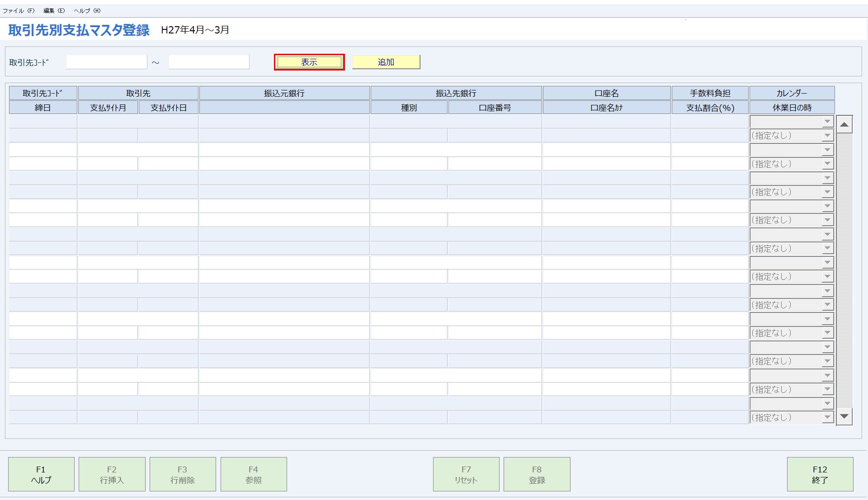The height and width of the screenshot is (500, 868).
Task: Click the F4 参照 function button
Action: point(254,474)
